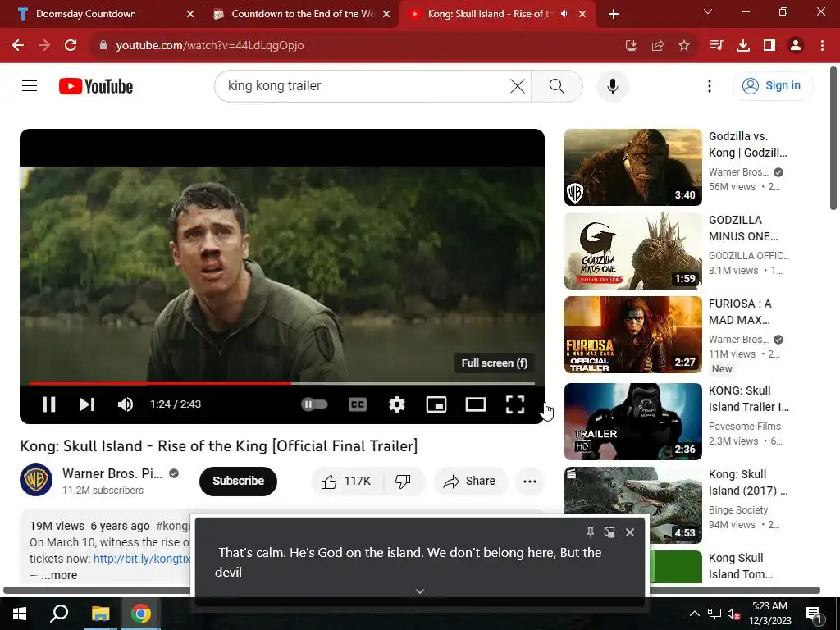Click the address bar URL
The image size is (840, 630).
pyautogui.click(x=209, y=46)
